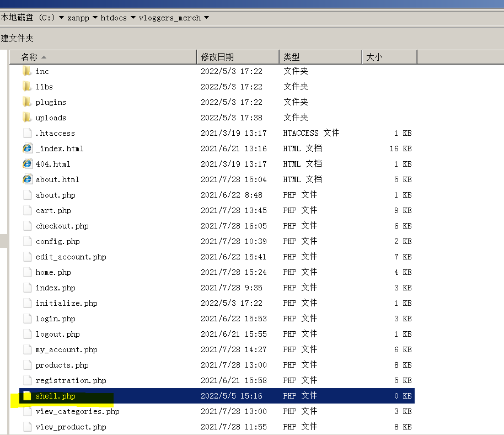
Task: Click the date 2022/5/3 17:38
Action: tap(232, 118)
